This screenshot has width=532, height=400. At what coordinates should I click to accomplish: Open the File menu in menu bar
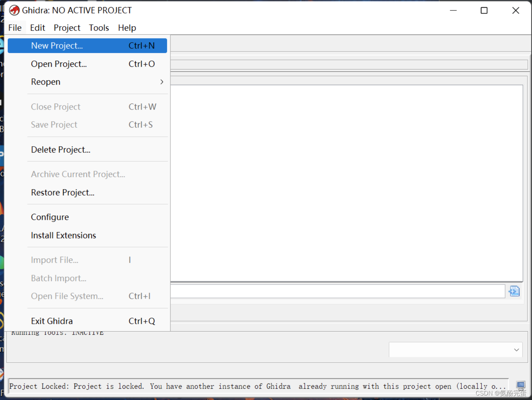pos(15,28)
